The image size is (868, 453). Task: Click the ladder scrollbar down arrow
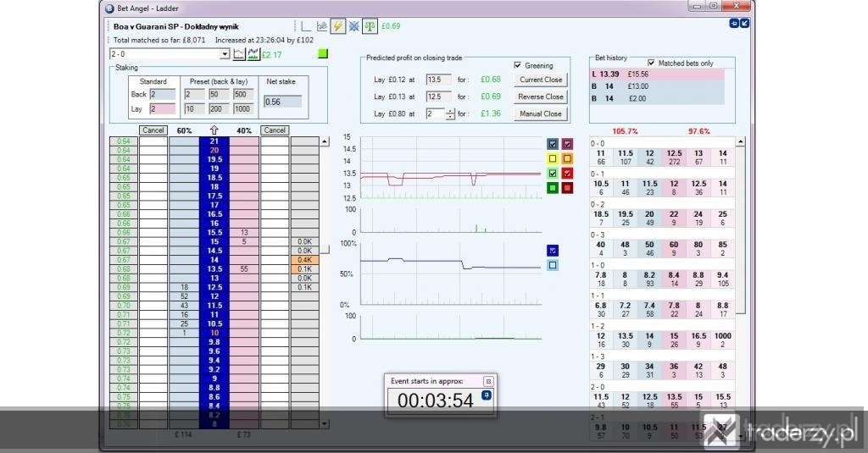tap(325, 423)
